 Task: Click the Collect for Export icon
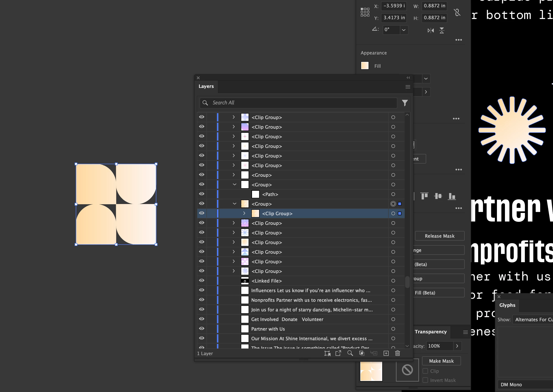[x=338, y=353]
